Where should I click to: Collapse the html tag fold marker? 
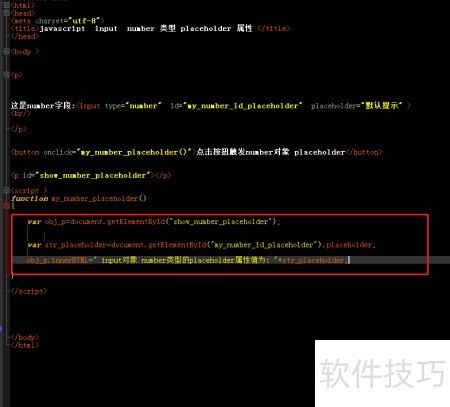point(6,5)
